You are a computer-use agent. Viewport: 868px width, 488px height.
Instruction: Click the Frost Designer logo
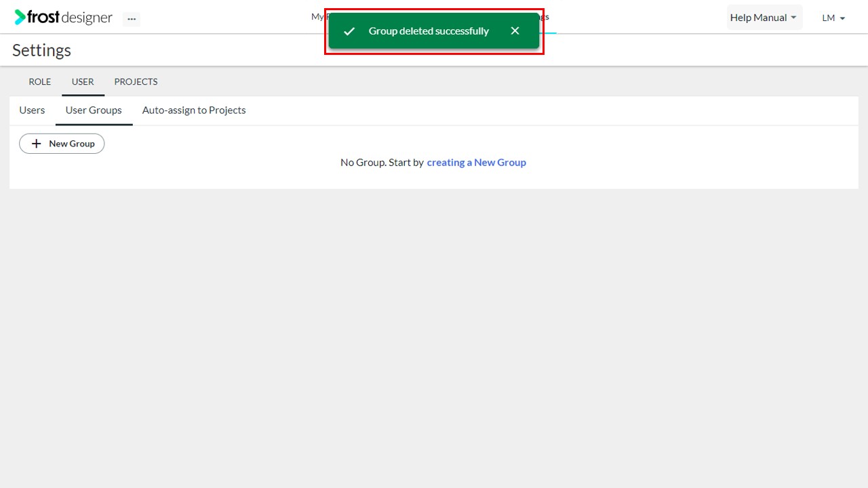click(64, 18)
